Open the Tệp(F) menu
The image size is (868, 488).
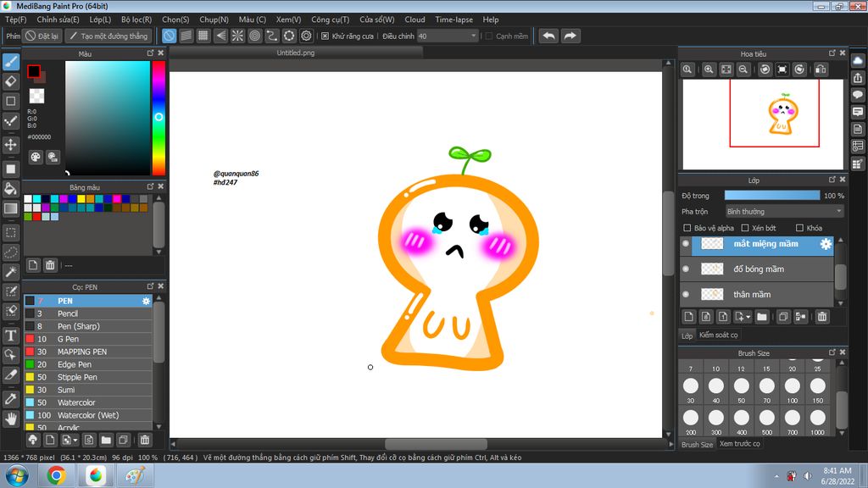[x=15, y=19]
